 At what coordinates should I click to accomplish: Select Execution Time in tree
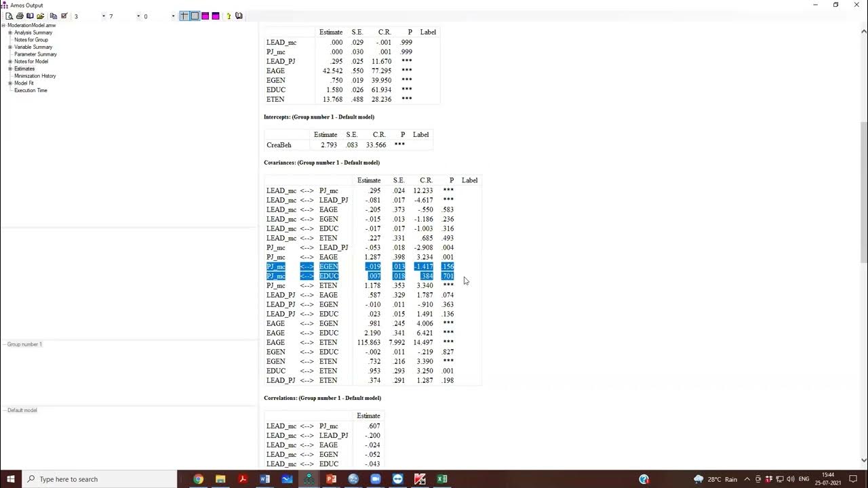31,90
